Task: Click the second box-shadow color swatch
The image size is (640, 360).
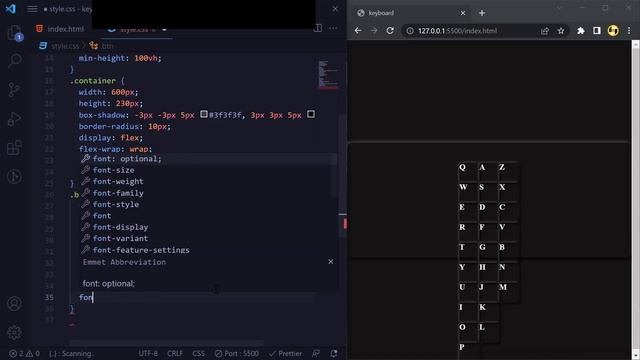Action: pyautogui.click(x=311, y=114)
